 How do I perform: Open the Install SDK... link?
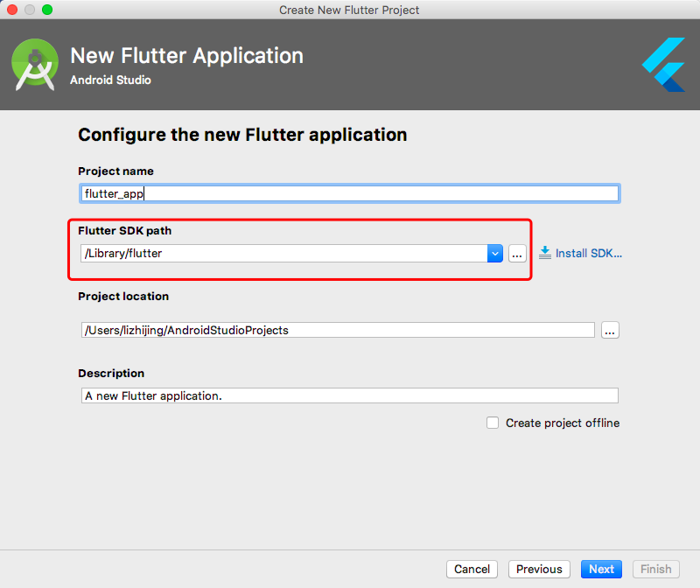588,253
